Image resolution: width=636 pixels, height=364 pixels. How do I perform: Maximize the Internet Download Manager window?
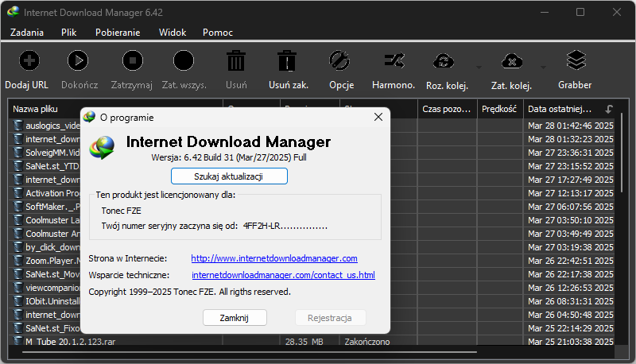tap(580, 12)
